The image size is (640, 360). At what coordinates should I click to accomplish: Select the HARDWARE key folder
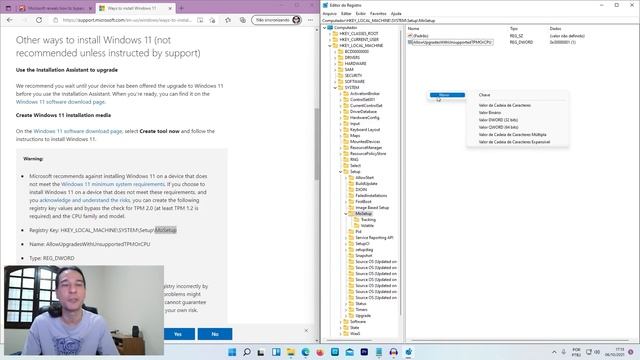352,64
